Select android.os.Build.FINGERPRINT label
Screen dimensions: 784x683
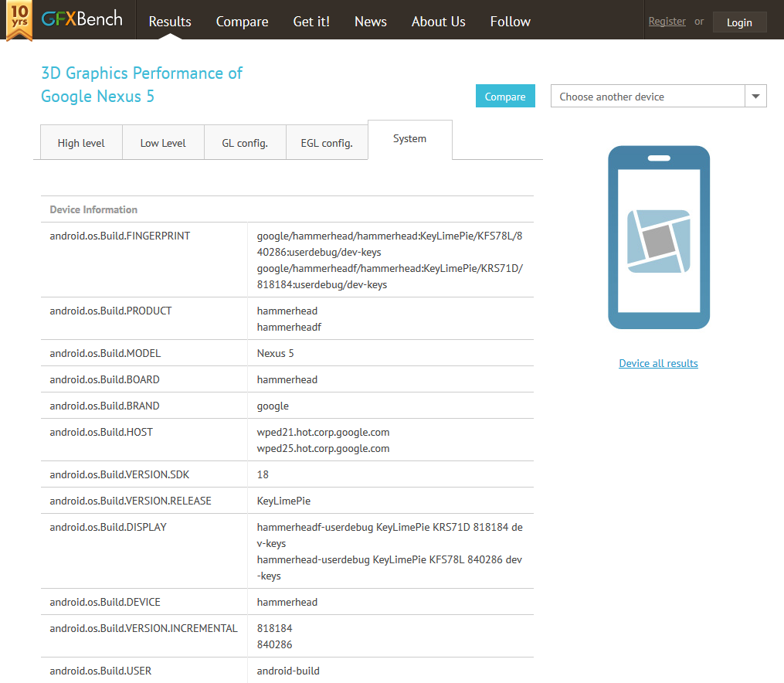[x=120, y=236]
